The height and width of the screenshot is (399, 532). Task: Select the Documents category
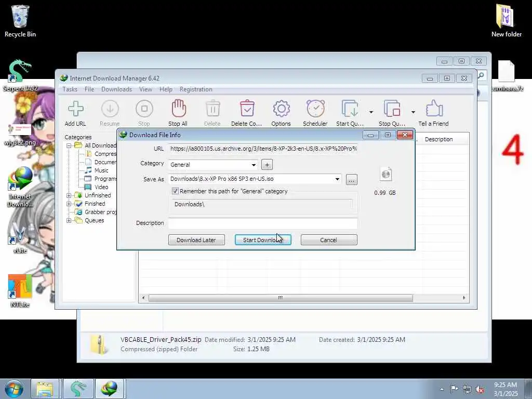point(105,162)
